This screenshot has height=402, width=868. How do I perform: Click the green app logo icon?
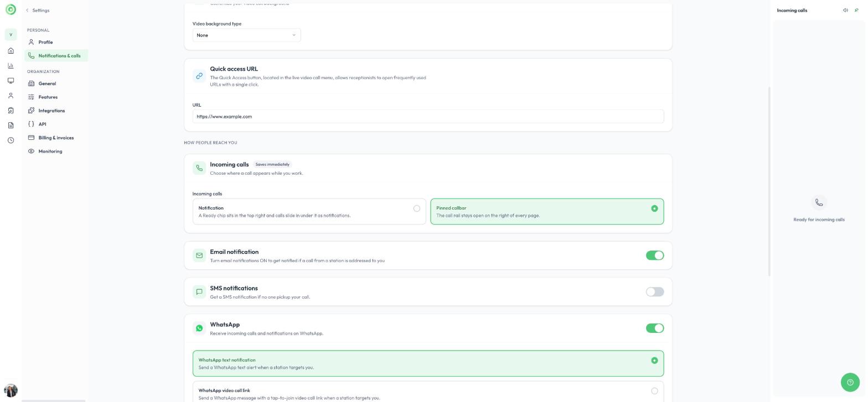click(x=11, y=9)
